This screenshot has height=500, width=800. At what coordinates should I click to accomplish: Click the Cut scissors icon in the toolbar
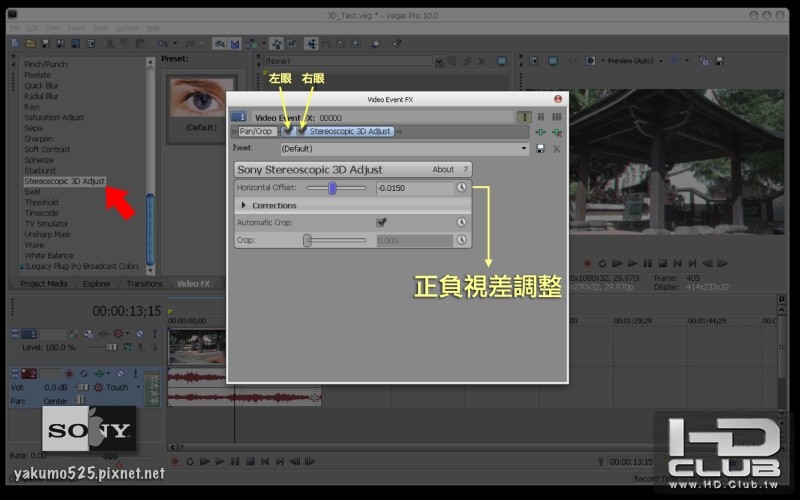pos(110,44)
